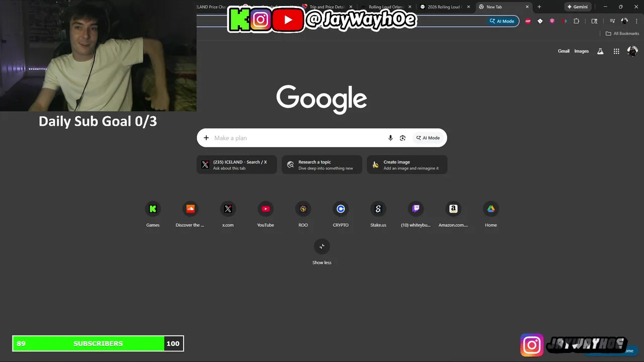Close the 2026 Rolling Loud tab
Viewport: 644px width, 362px height.
click(x=468, y=7)
